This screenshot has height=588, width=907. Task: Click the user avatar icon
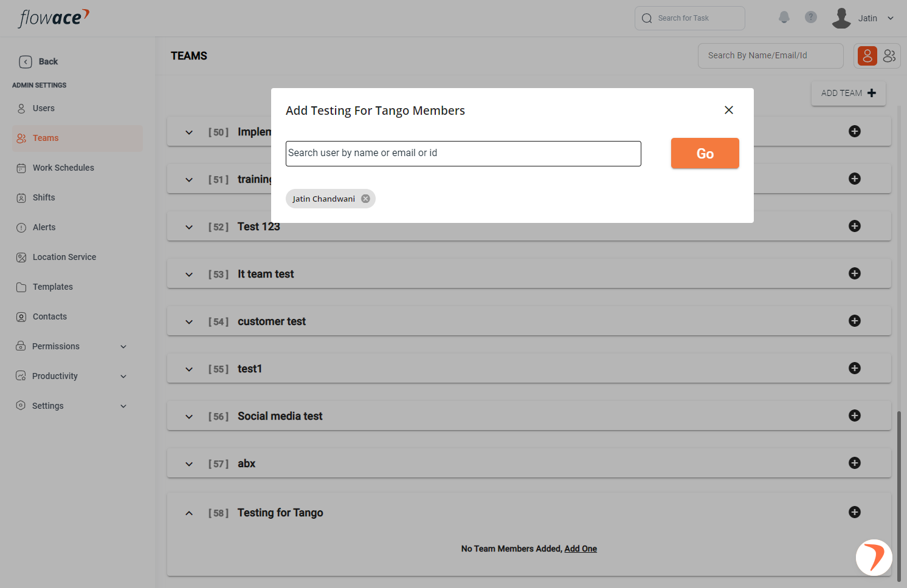pyautogui.click(x=841, y=18)
